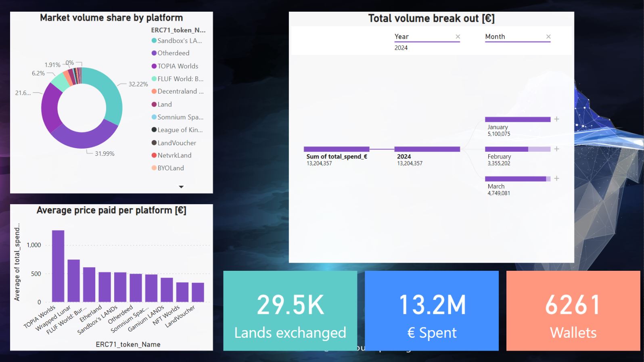
Task: Select the February bar in decomposition tree
Action: pyautogui.click(x=518, y=149)
